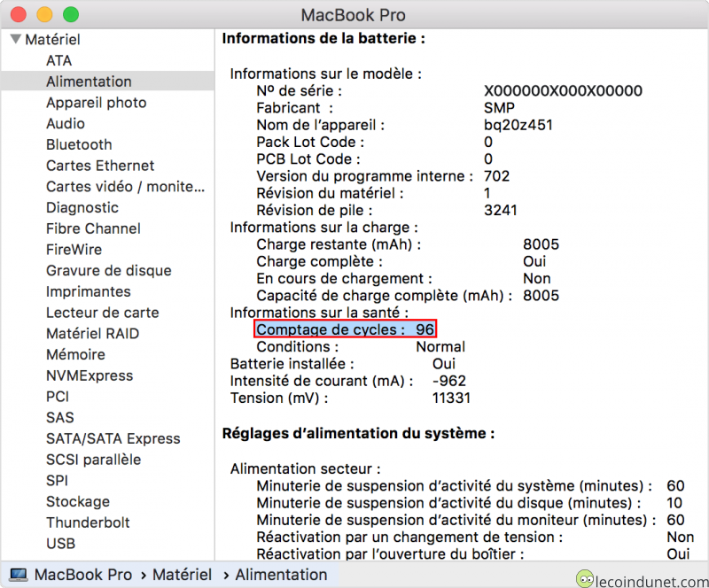Select FireWire in the sidebar
Image resolution: width=709 pixels, height=588 pixels.
click(x=74, y=250)
